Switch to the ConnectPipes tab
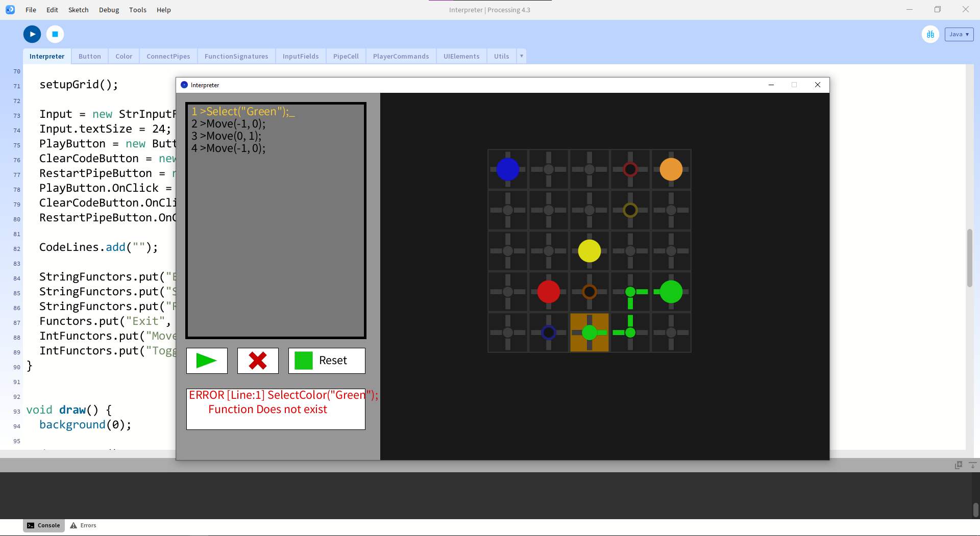 tap(168, 56)
